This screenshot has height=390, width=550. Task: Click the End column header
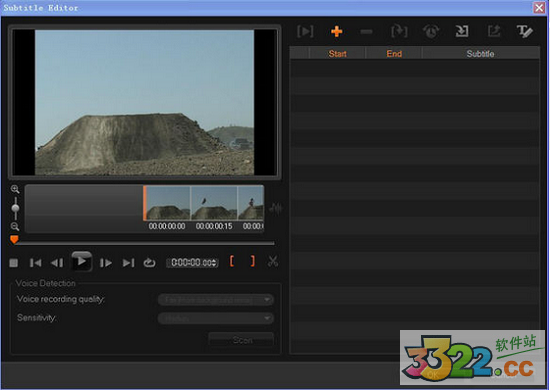pos(394,54)
